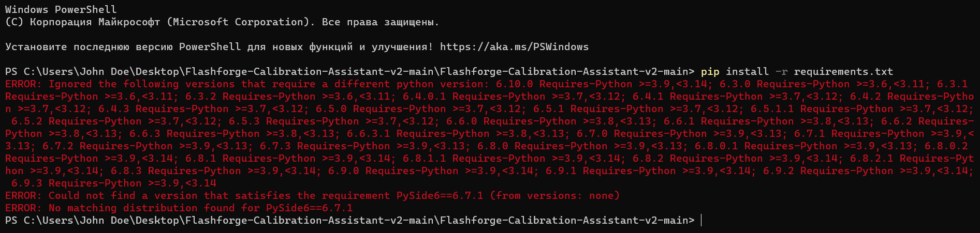Viewport: 980px width, 233px height.
Task: Click the 'Все права защищены' text
Action: coord(381,22)
